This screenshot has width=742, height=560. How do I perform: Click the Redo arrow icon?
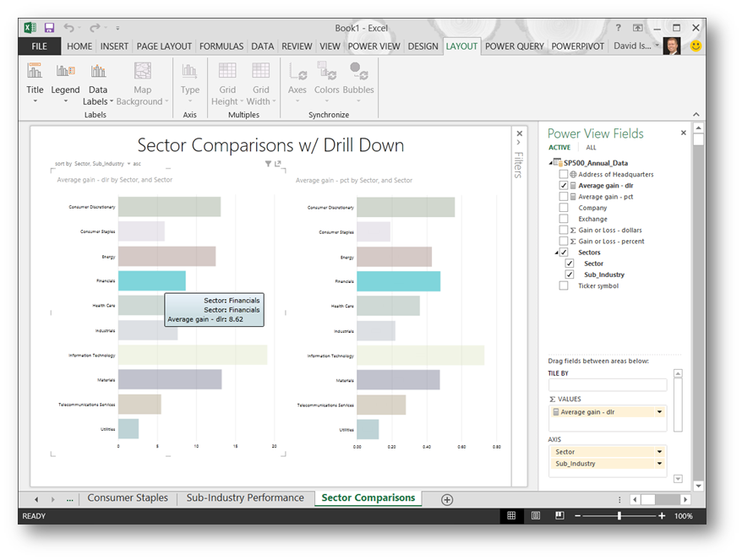click(95, 28)
